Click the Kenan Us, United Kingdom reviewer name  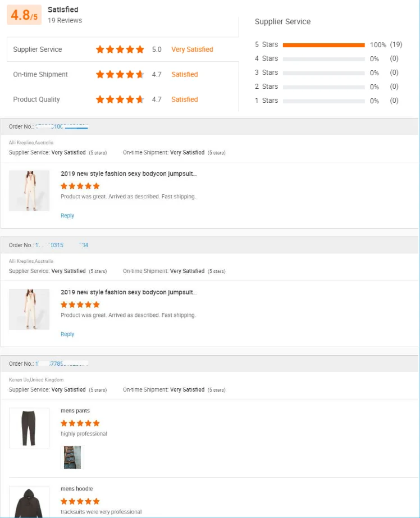[36, 380]
